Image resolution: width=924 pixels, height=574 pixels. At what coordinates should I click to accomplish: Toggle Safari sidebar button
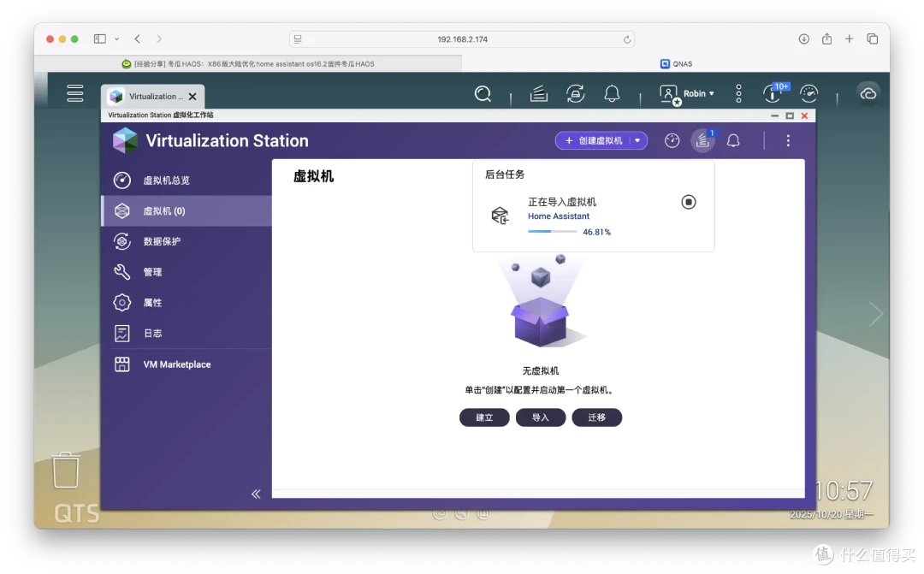coord(99,38)
